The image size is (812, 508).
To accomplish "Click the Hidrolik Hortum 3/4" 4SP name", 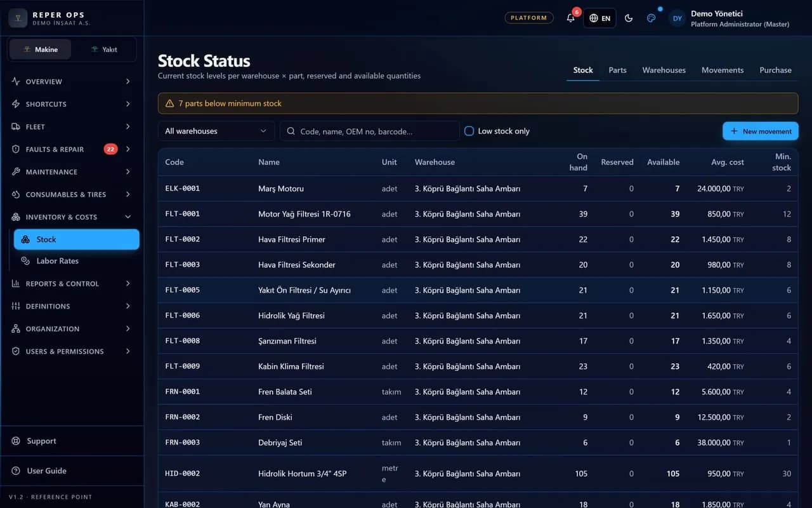I will 303,474.
